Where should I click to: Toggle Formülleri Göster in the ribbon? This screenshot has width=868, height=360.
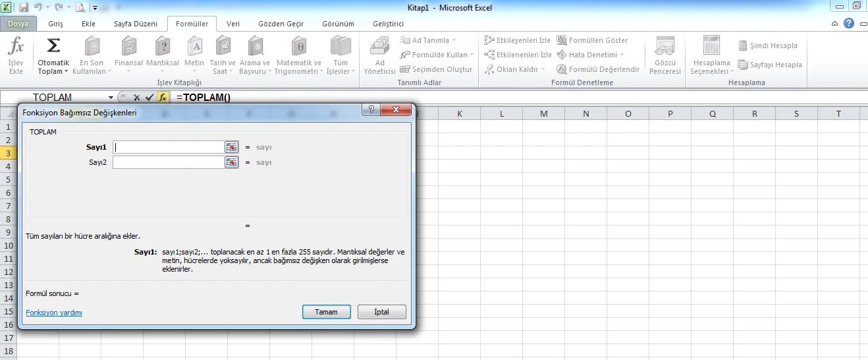pyautogui.click(x=592, y=40)
